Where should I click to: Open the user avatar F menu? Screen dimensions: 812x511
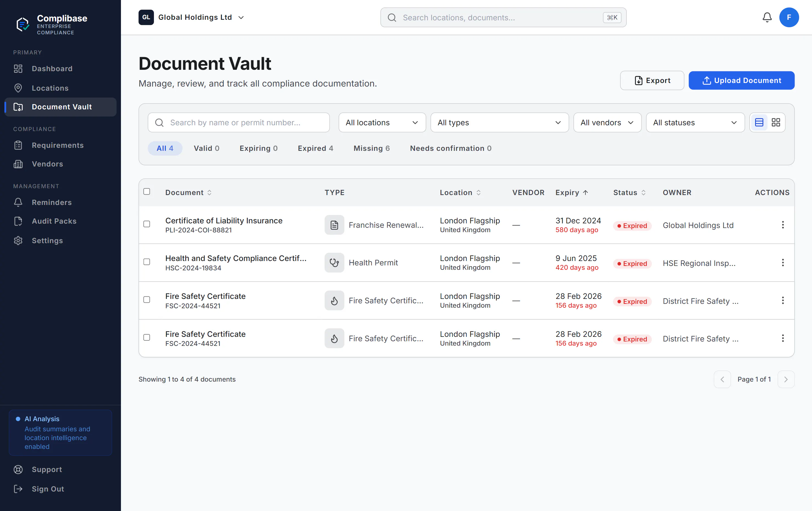pyautogui.click(x=789, y=18)
